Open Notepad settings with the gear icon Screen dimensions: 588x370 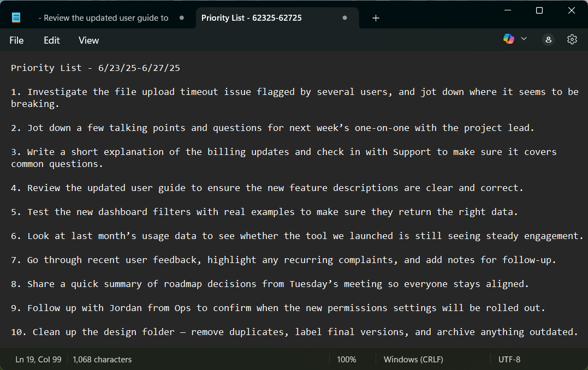point(572,39)
